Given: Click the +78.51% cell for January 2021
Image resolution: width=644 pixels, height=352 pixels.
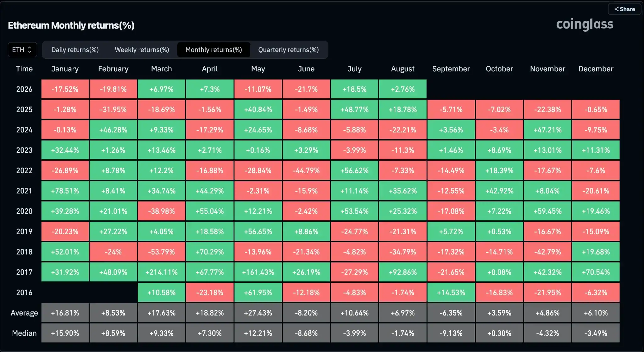Looking at the screenshot, I should point(65,191).
